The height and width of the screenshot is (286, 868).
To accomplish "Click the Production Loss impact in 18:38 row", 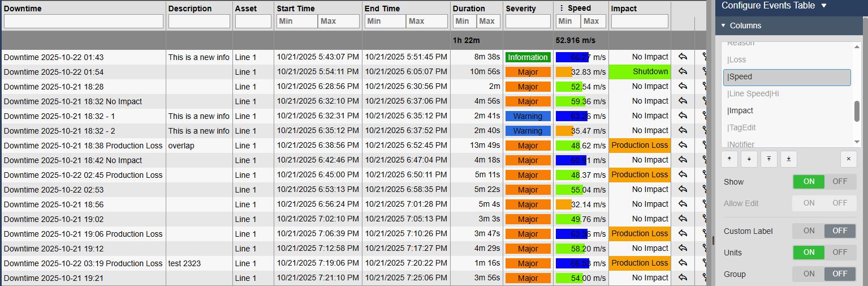I will [x=640, y=145].
